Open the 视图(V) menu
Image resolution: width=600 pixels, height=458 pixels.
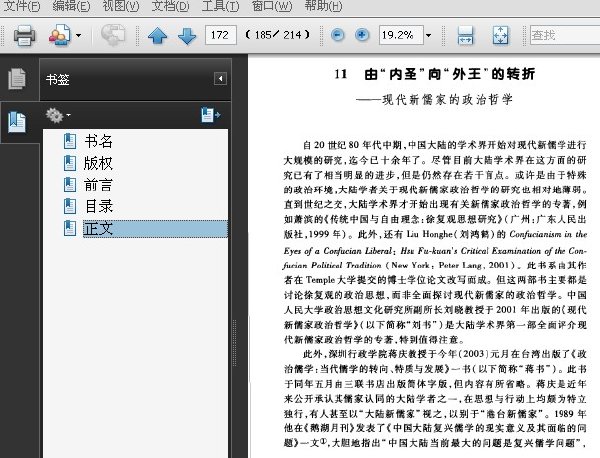(x=121, y=6)
